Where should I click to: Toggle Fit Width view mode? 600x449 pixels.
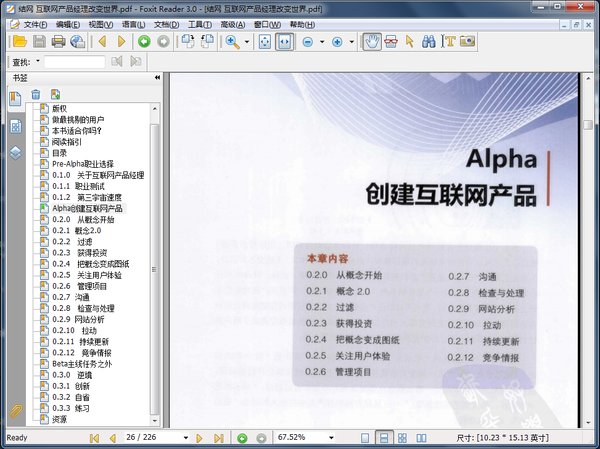click(x=284, y=41)
